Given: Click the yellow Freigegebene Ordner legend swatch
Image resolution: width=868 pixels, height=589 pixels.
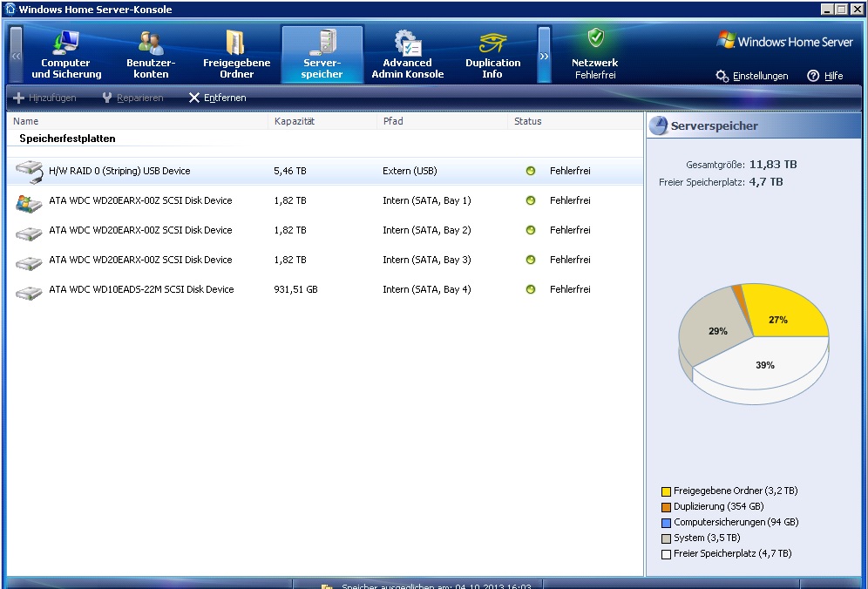Looking at the screenshot, I should click(666, 491).
